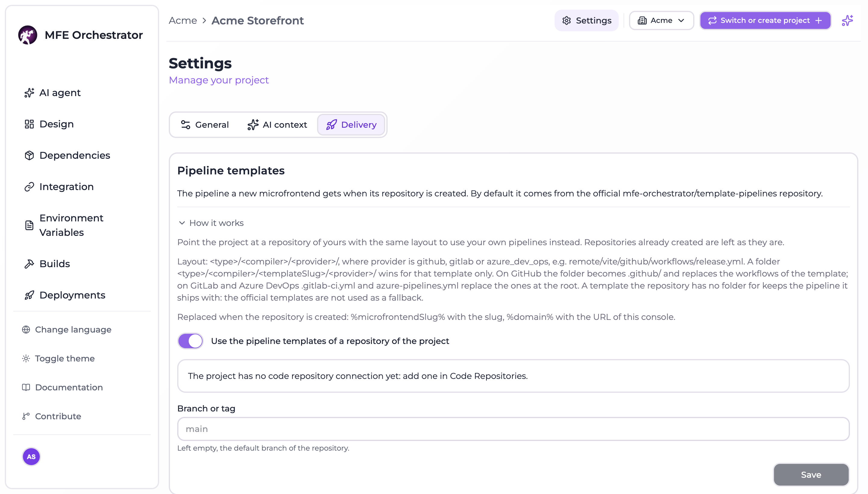
Task: Focus the Branch or tag input field
Action: [513, 429]
